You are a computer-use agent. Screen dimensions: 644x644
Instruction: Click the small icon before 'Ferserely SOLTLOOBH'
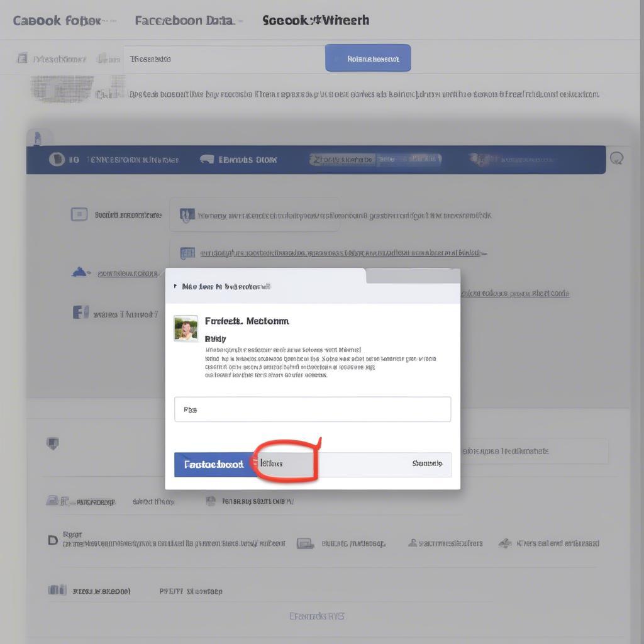[x=211, y=501]
